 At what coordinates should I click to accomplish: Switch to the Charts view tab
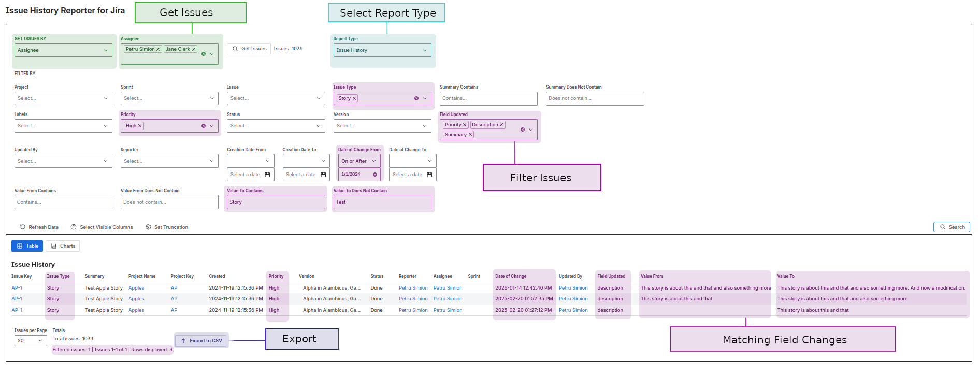pos(63,246)
